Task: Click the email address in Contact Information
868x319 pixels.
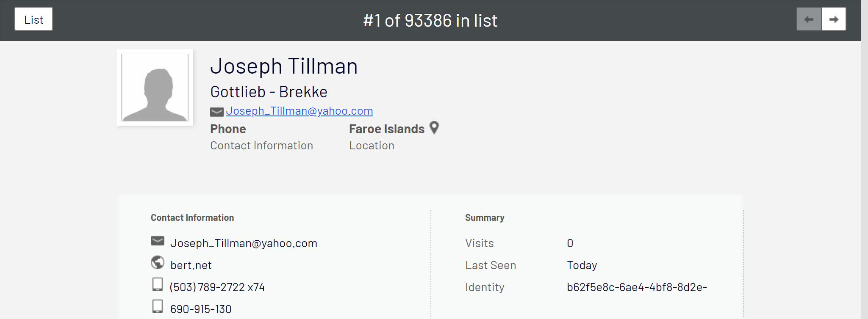Action: 244,243
